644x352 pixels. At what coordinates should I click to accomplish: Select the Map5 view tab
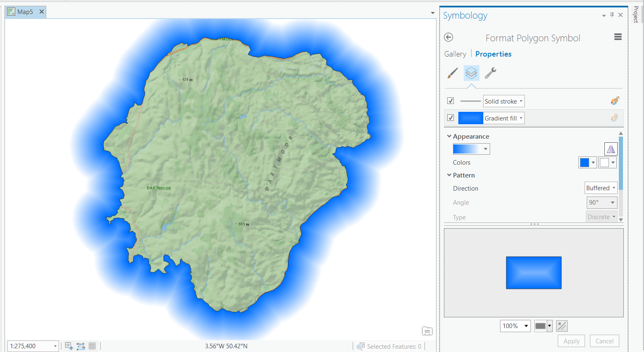[x=25, y=12]
